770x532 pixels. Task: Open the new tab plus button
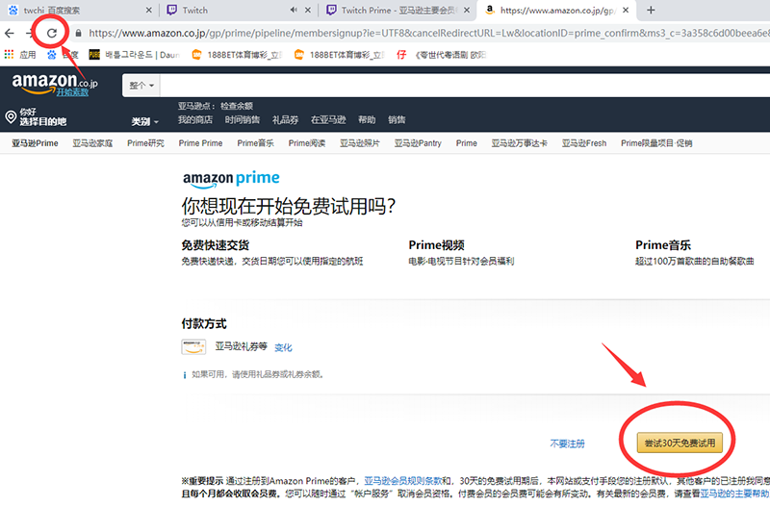(x=651, y=10)
